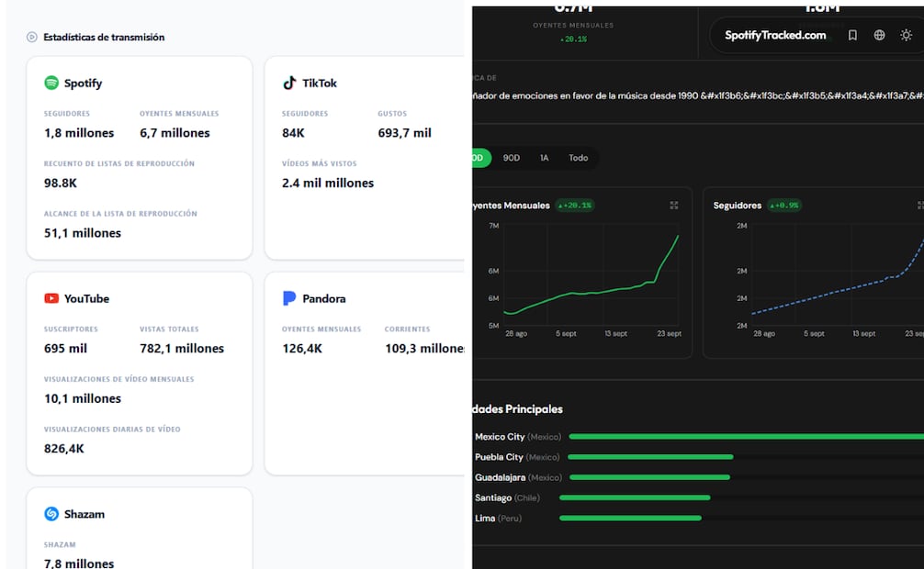The height and width of the screenshot is (569, 924).
Task: Toggle the sun light-mode icon
Action: tap(907, 36)
